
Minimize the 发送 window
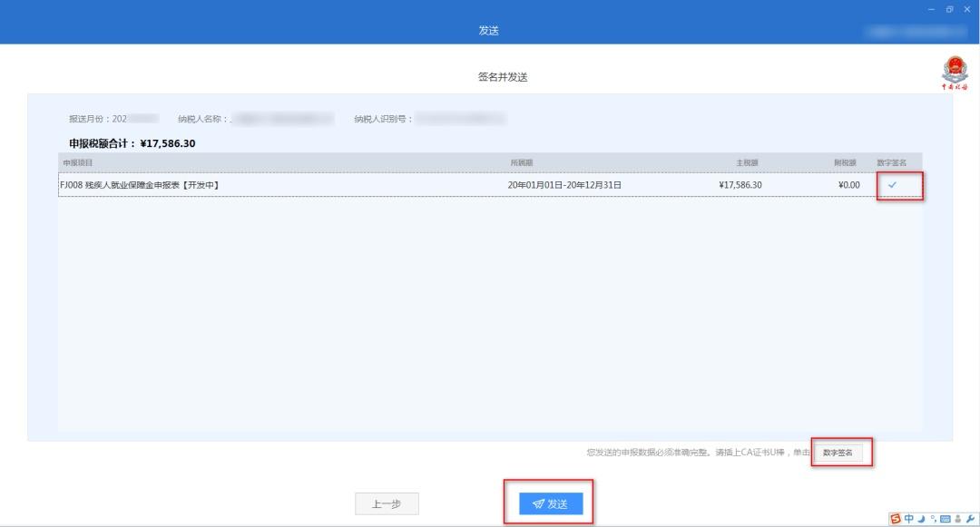pos(932,9)
